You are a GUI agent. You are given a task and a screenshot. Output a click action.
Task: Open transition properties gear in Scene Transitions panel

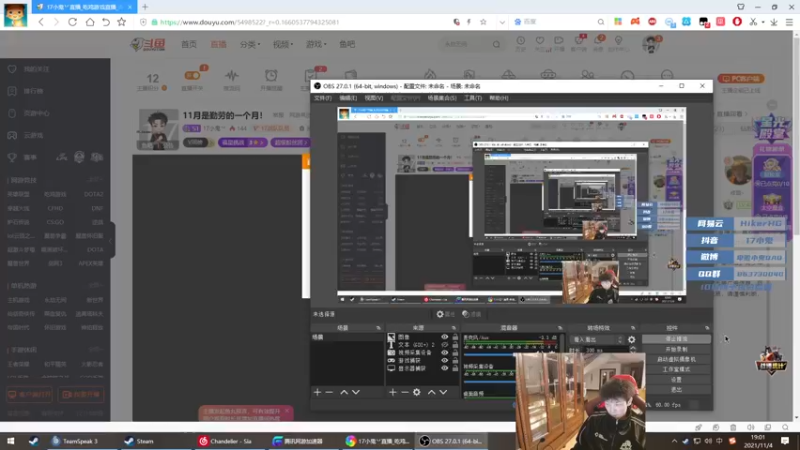632,339
